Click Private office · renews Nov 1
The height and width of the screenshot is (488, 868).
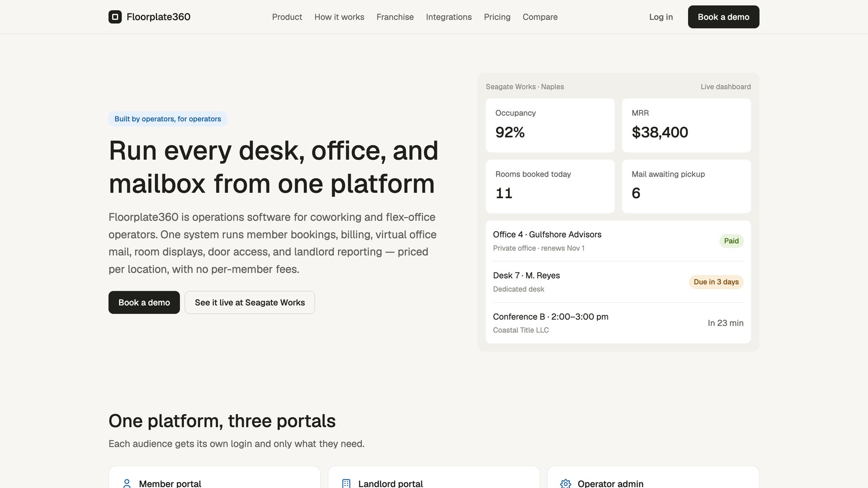(x=539, y=248)
